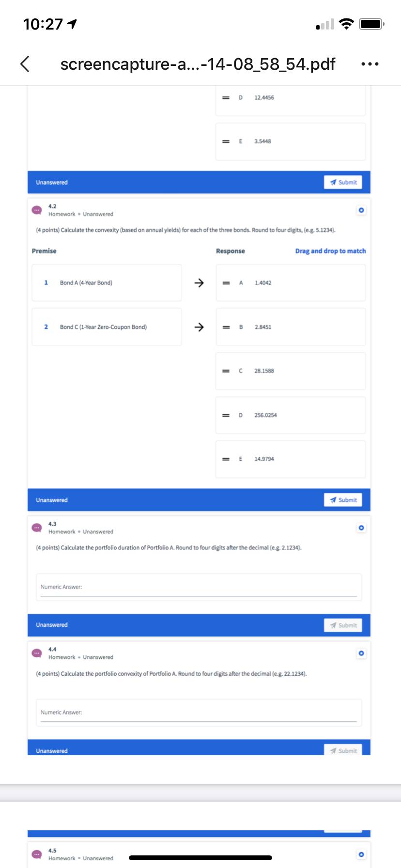Select premise Bond A (4-Year Bond)
Image resolution: width=401 pixels, height=868 pixels.
coord(107,283)
